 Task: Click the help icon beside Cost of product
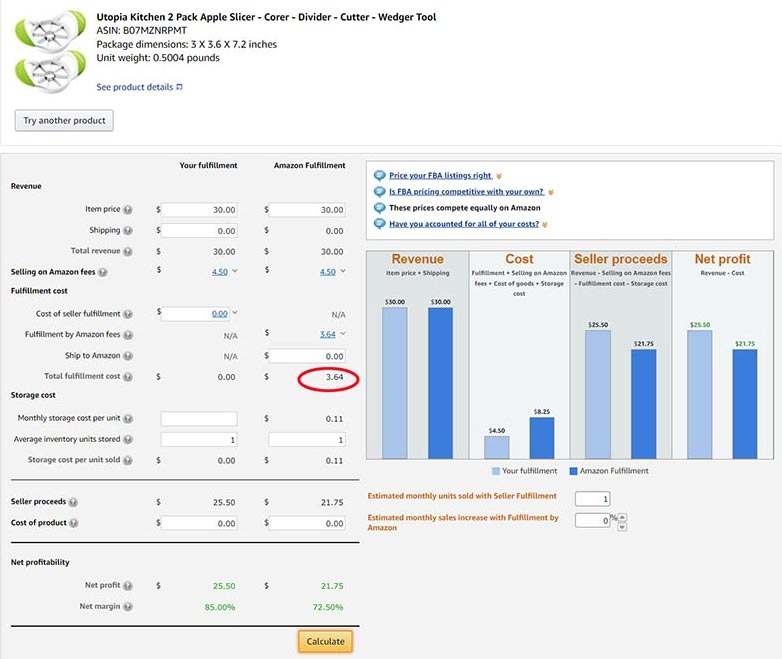point(74,523)
